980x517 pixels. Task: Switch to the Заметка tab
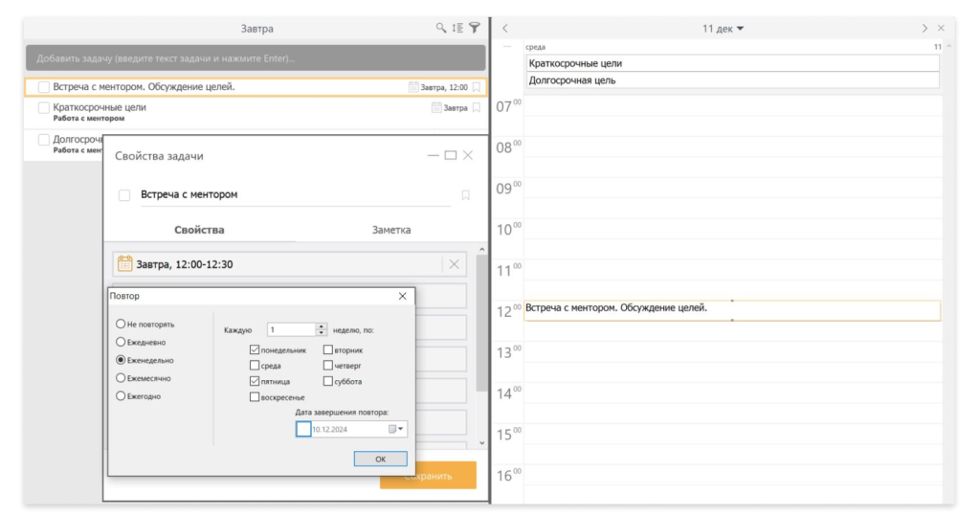(390, 230)
